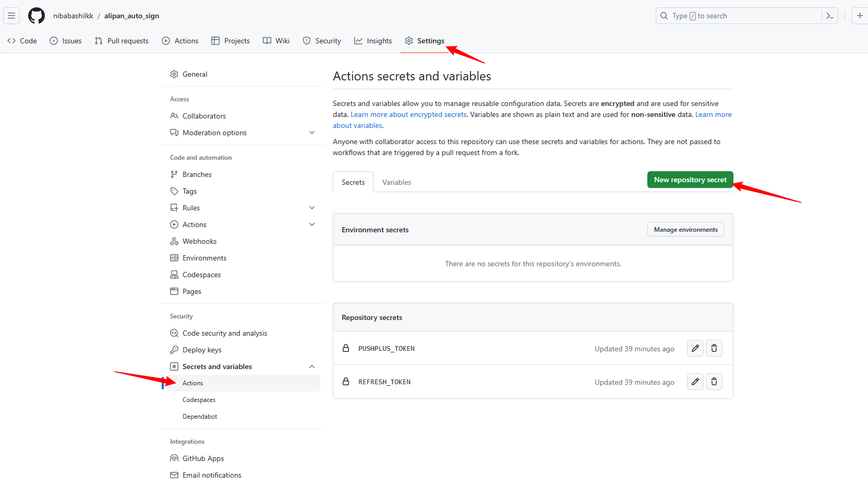Expand the Actions settings sidebar section
Screen dimensions: 868x486
tap(312, 224)
